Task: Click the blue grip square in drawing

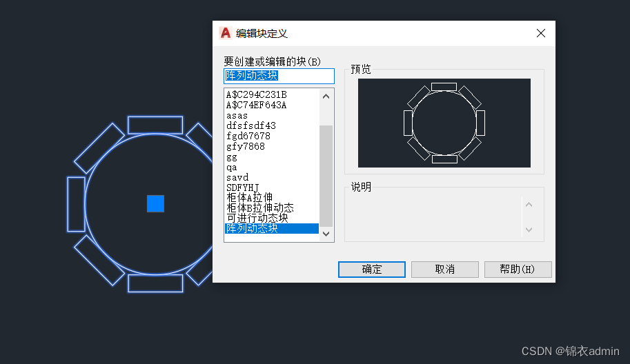Action: pyautogui.click(x=155, y=203)
